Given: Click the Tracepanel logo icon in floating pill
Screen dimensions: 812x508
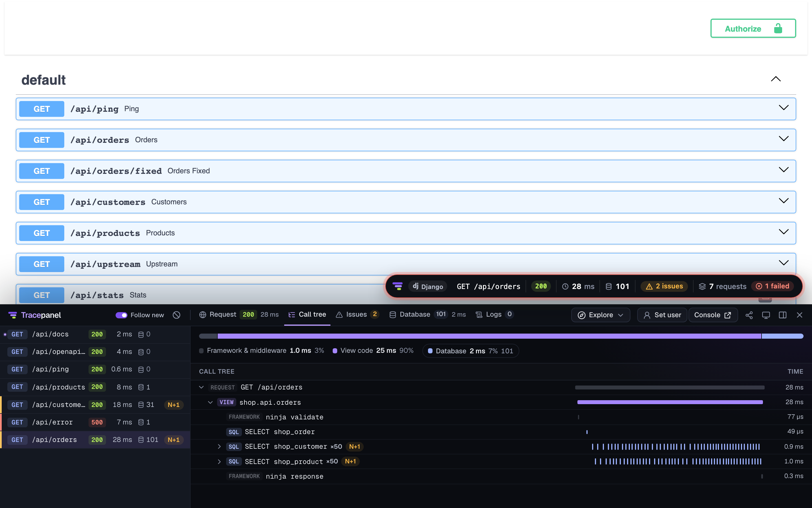Looking at the screenshot, I should pyautogui.click(x=398, y=286).
